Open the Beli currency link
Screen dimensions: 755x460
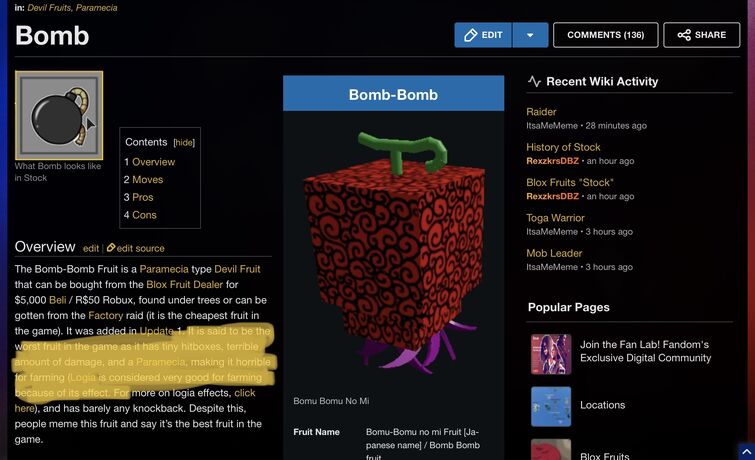[x=57, y=300]
